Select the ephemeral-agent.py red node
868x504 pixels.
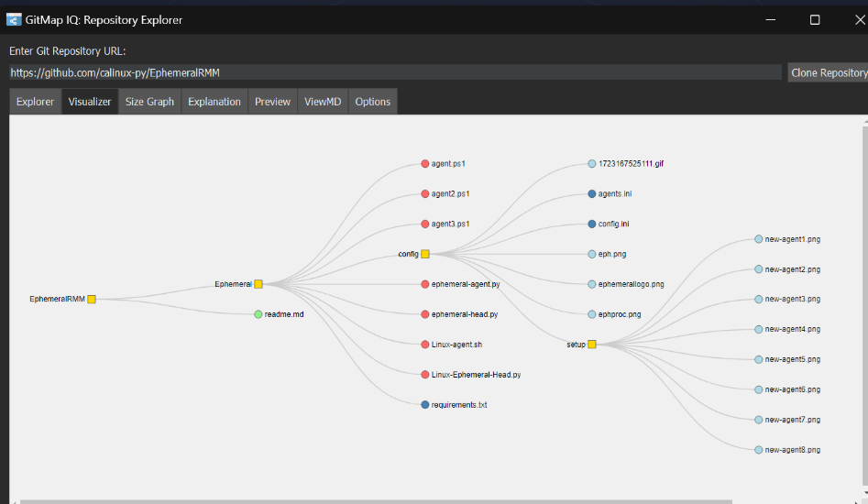pyautogui.click(x=425, y=284)
